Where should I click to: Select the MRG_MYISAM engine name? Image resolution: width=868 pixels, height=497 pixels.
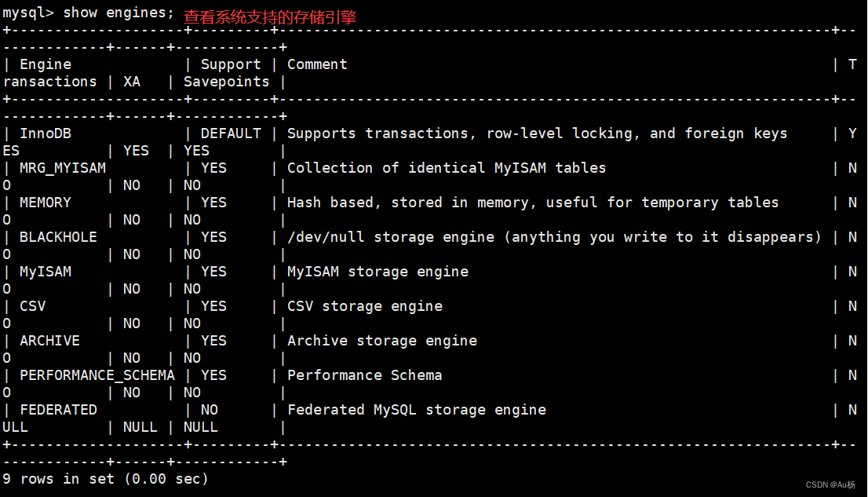point(63,168)
